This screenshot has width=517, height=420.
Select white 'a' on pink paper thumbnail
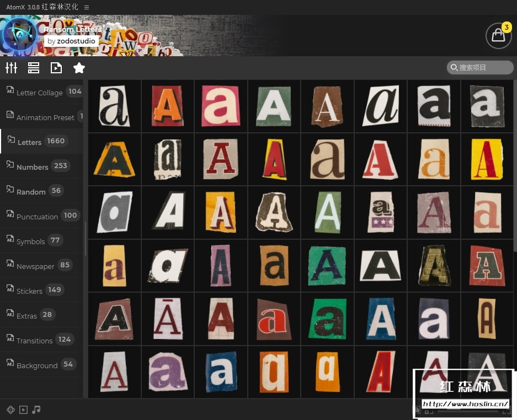point(221,106)
